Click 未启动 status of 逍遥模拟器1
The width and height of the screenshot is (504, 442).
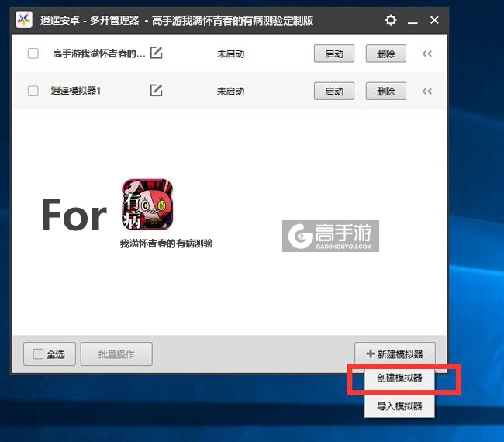tap(230, 92)
